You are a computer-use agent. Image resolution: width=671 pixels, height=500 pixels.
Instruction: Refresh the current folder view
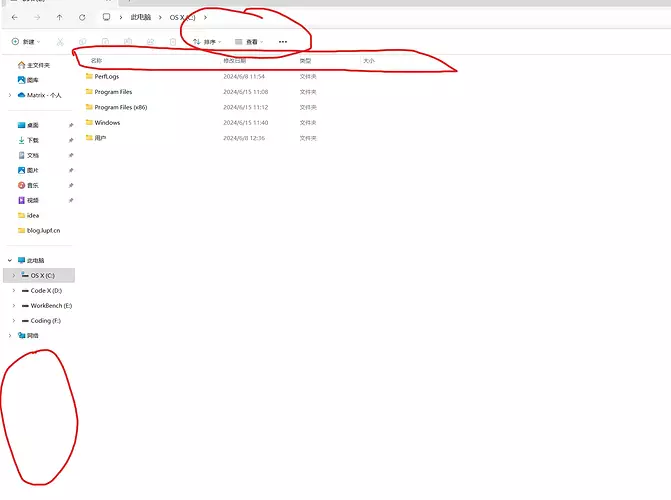point(82,17)
